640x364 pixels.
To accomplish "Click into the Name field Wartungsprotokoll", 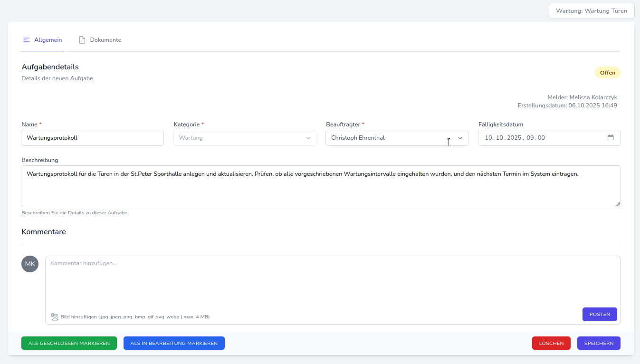I will [x=93, y=138].
